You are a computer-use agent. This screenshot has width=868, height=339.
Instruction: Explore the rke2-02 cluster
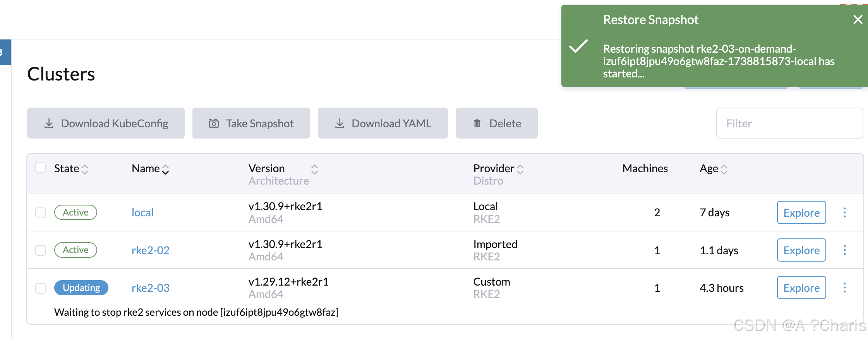[801, 250]
